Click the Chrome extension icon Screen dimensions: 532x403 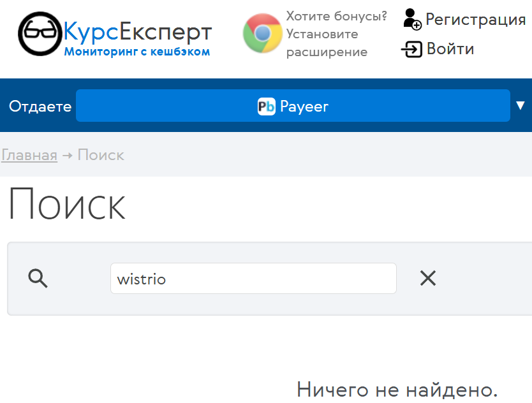pyautogui.click(x=263, y=33)
